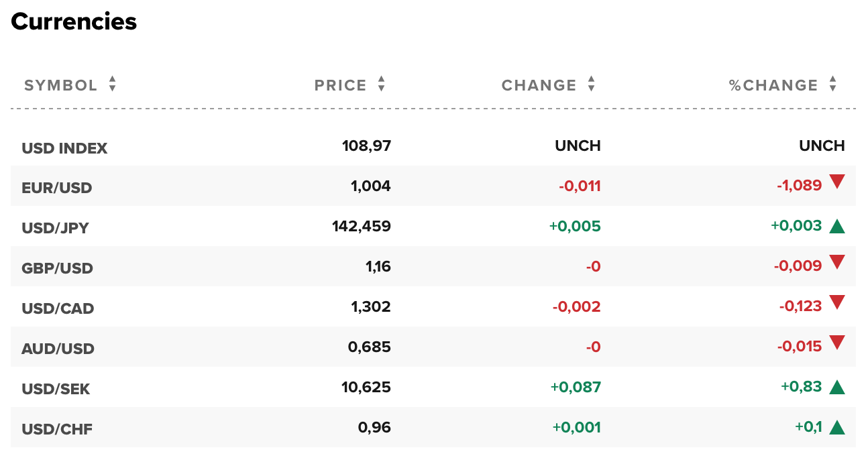The image size is (868, 464).
Task: Click the CHANGE column header label
Action: (538, 84)
